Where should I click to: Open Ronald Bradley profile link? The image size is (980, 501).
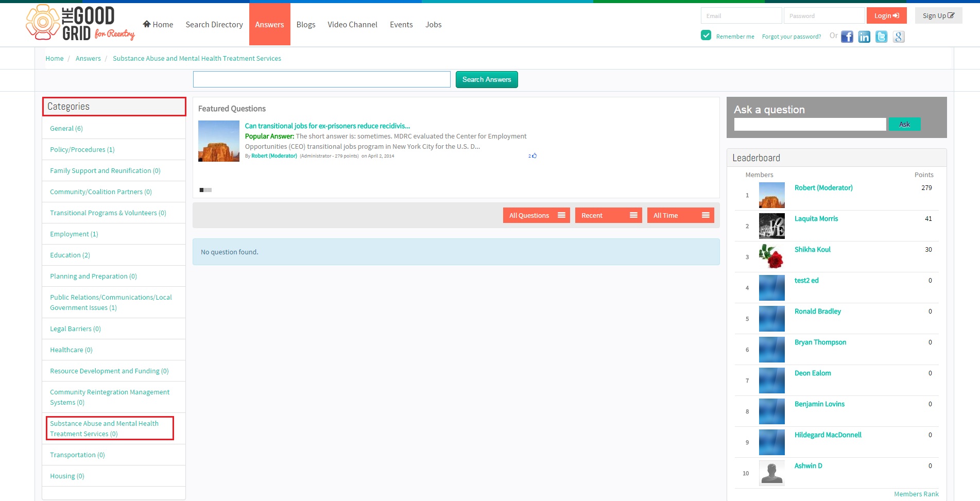pyautogui.click(x=818, y=311)
